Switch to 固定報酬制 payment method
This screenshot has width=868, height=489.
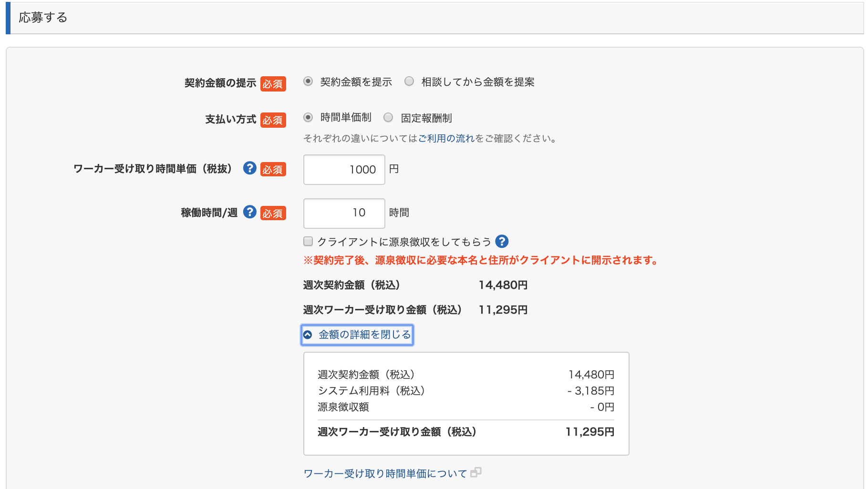point(388,117)
